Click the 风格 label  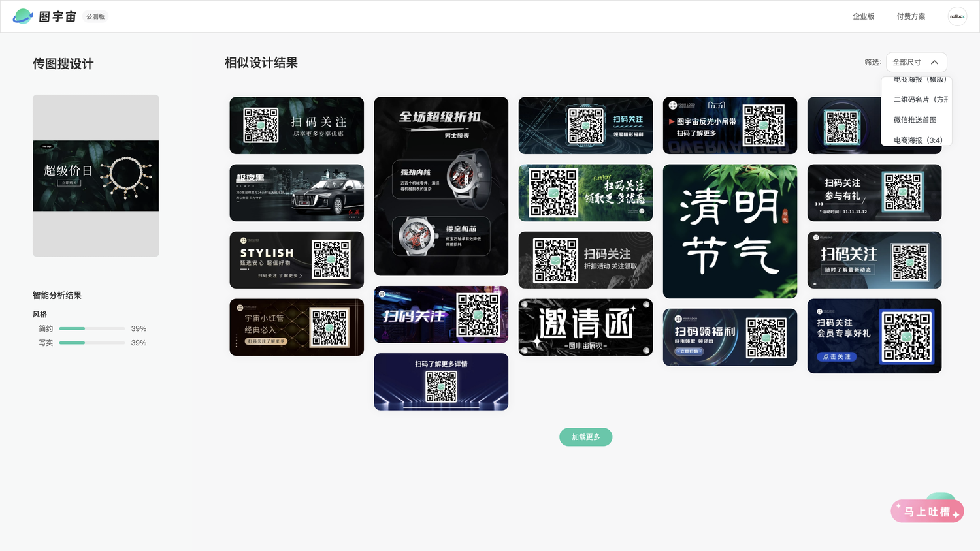click(x=40, y=315)
